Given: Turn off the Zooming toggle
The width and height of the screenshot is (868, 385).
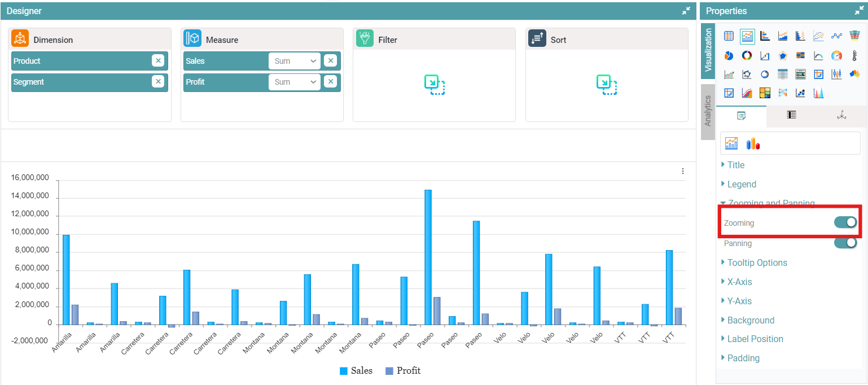Looking at the screenshot, I should click(x=845, y=222).
